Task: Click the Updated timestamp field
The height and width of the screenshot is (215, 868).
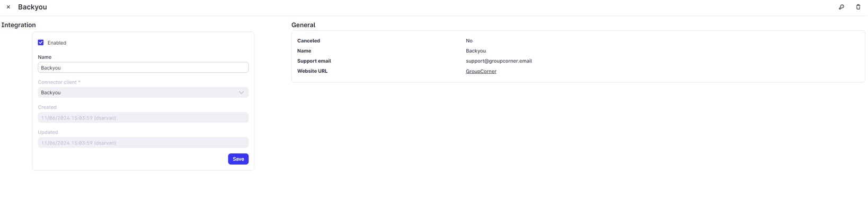Action: point(143,143)
